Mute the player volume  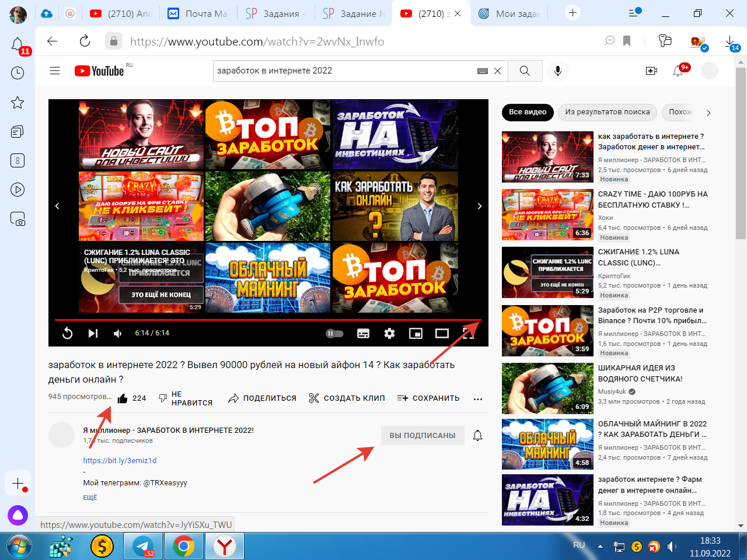(x=118, y=333)
